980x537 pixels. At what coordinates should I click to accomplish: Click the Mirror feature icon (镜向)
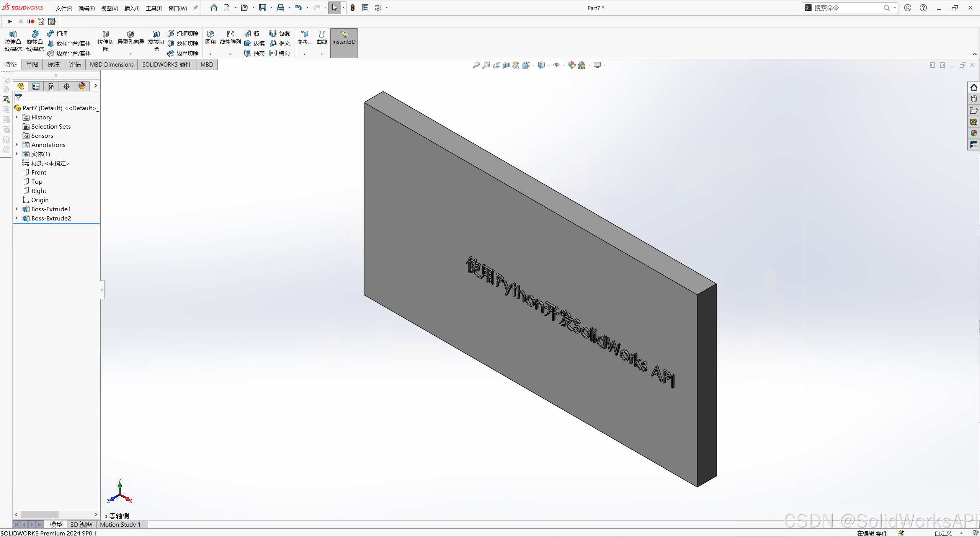coord(280,53)
